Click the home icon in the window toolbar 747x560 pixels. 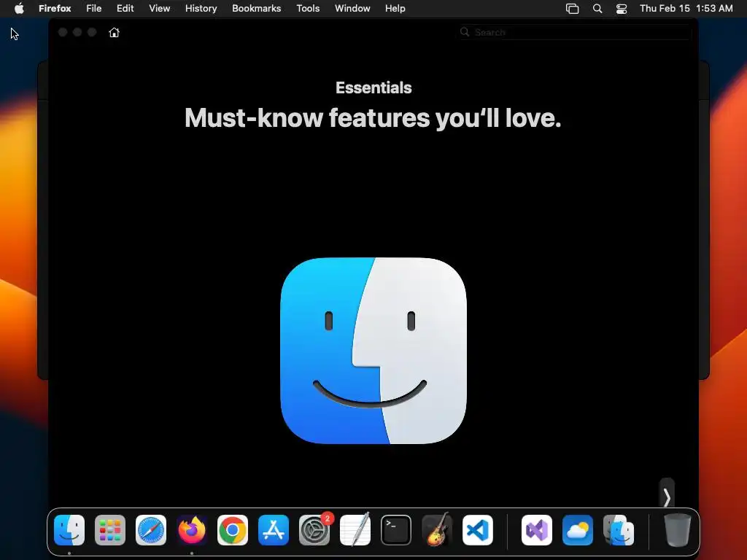pyautogui.click(x=114, y=32)
